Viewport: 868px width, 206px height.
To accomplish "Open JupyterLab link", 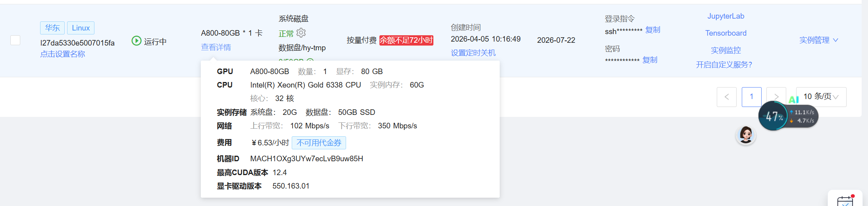I will pyautogui.click(x=726, y=16).
